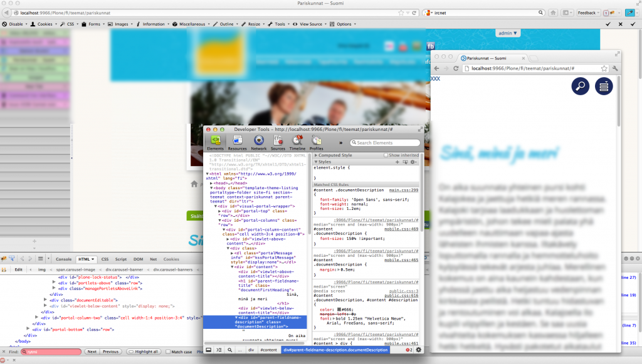This screenshot has width=642, height=364.
Task: Open the Profiles panel in Developer Tools
Action: (316, 143)
